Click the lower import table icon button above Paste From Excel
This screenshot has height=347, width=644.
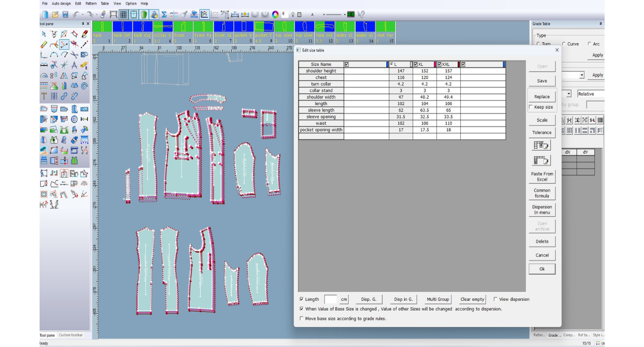point(541,160)
